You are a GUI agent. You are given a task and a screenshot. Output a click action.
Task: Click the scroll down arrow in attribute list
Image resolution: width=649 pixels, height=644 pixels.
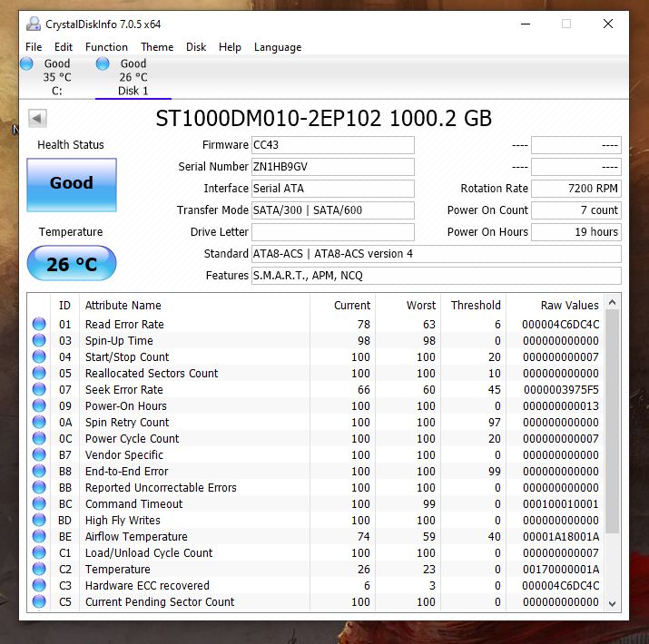coord(613,604)
